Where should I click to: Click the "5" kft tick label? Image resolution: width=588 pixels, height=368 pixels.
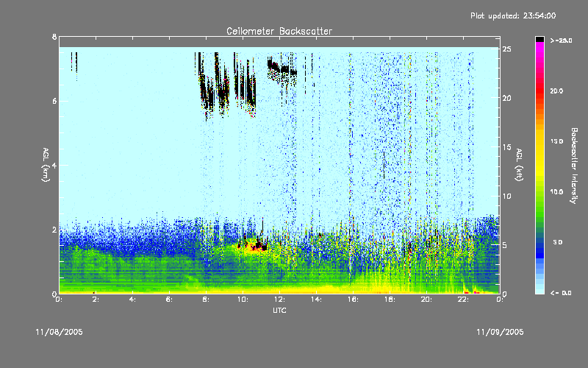click(x=505, y=245)
